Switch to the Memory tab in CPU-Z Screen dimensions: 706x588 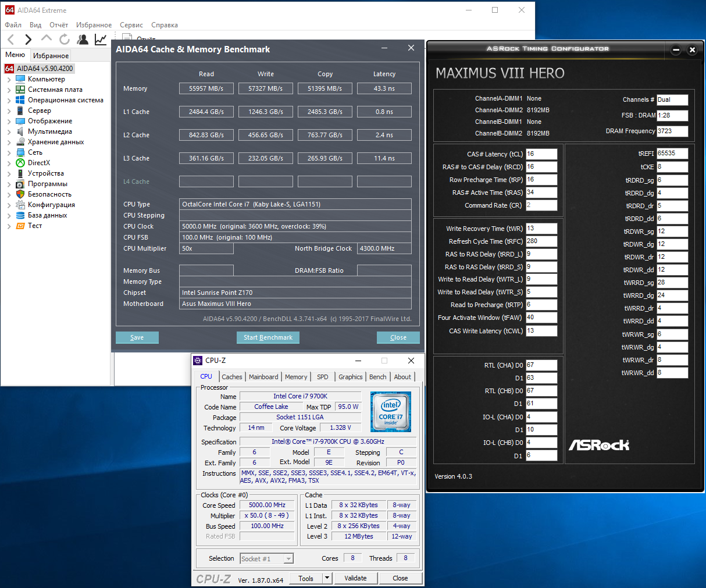[x=295, y=377]
